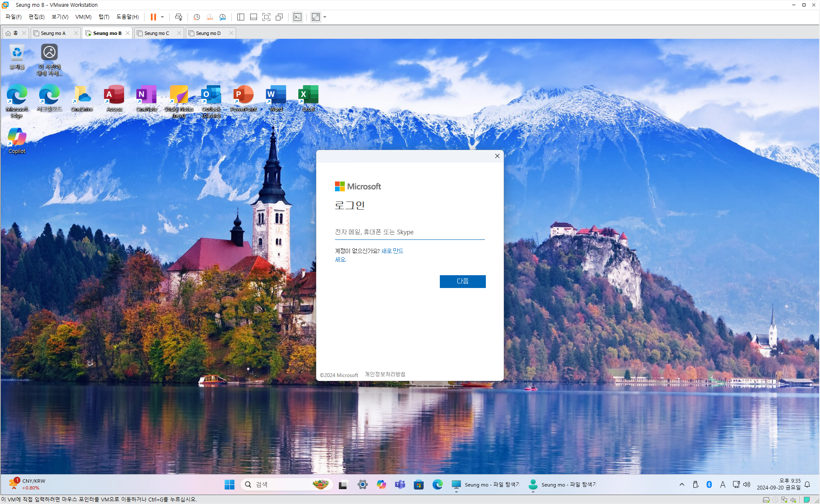Click the Pause VM toolbar button

coord(153,17)
